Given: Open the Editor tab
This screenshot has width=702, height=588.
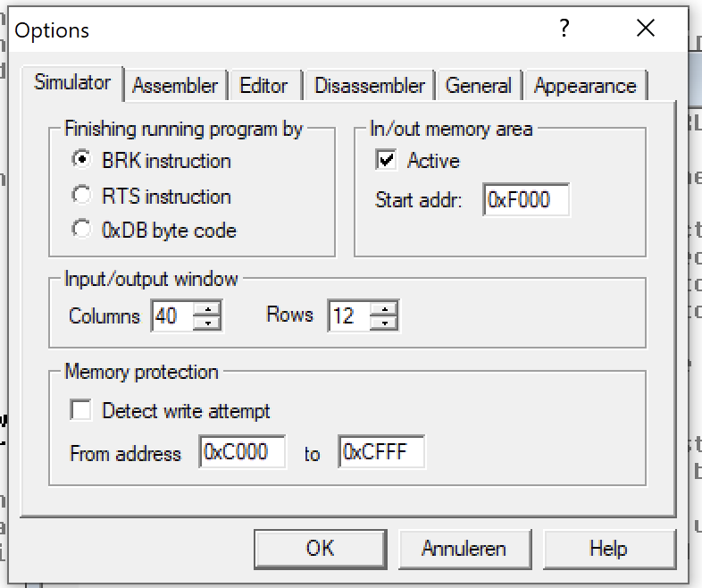Looking at the screenshot, I should (263, 86).
